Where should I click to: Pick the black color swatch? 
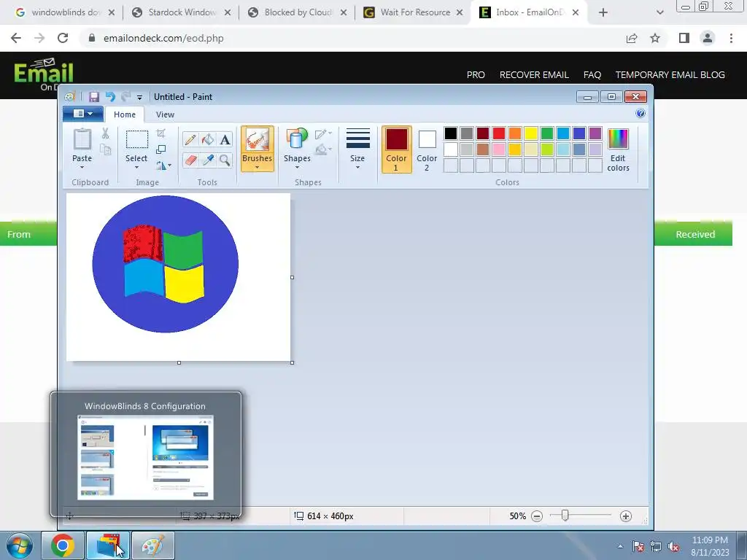pos(451,133)
